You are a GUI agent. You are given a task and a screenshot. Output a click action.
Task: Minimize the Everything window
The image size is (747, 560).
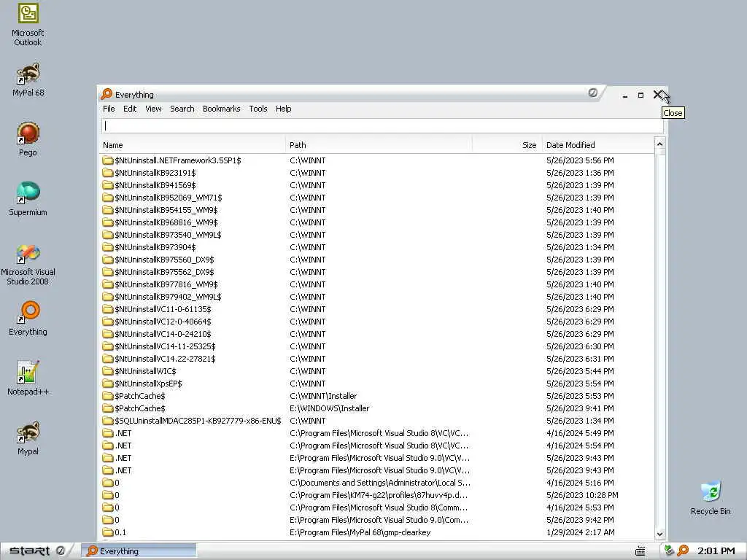pos(625,95)
